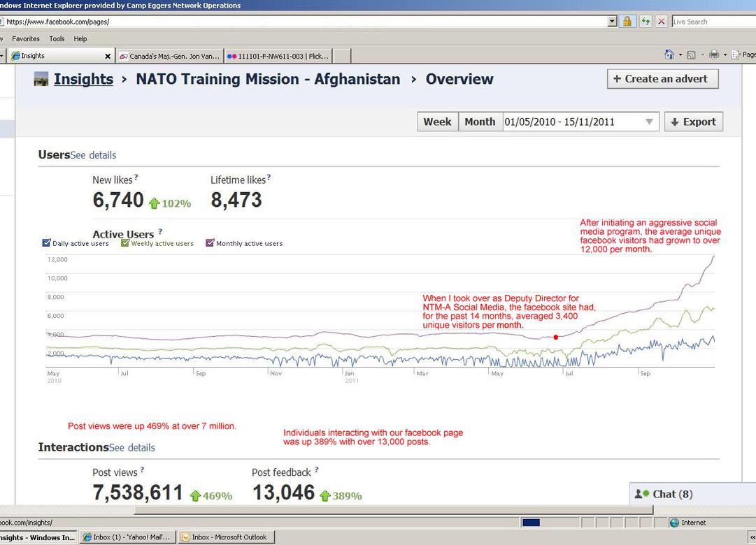This screenshot has height=545, width=756.
Task: Toggle the Monthly active users checkbox
Action: [210, 243]
